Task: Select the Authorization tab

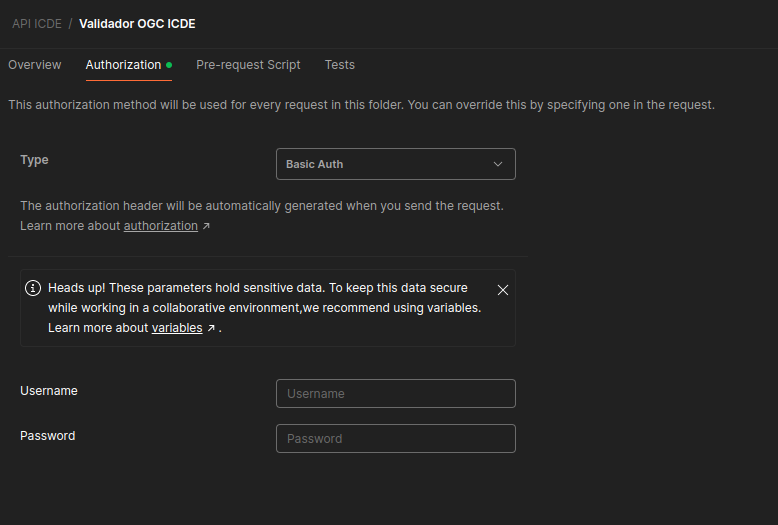Action: (124, 65)
